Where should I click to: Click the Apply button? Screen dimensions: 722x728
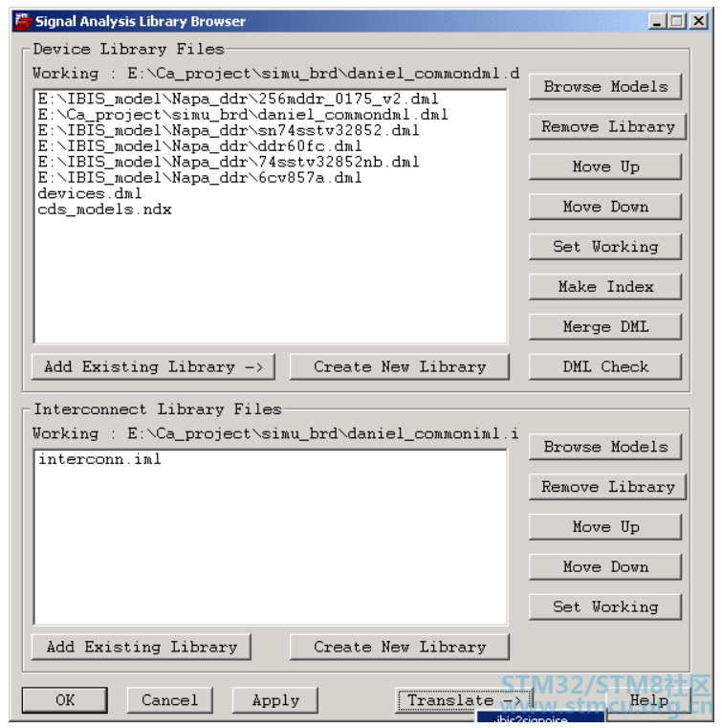pyautogui.click(x=275, y=700)
